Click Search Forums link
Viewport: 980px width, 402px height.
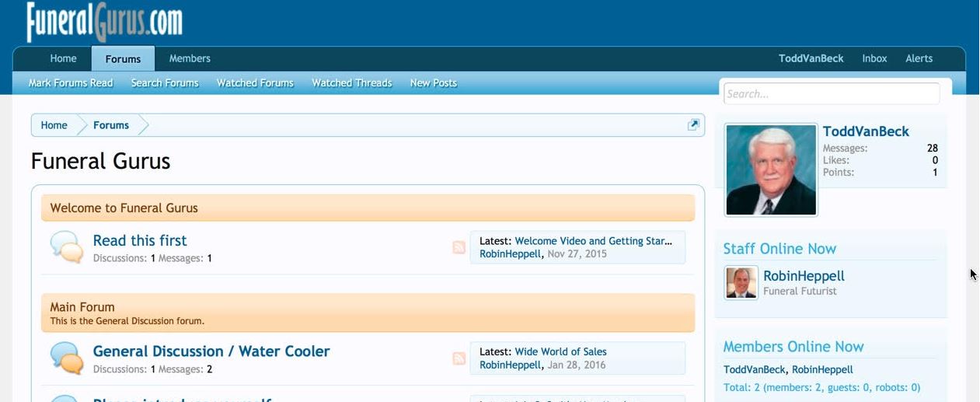(165, 83)
